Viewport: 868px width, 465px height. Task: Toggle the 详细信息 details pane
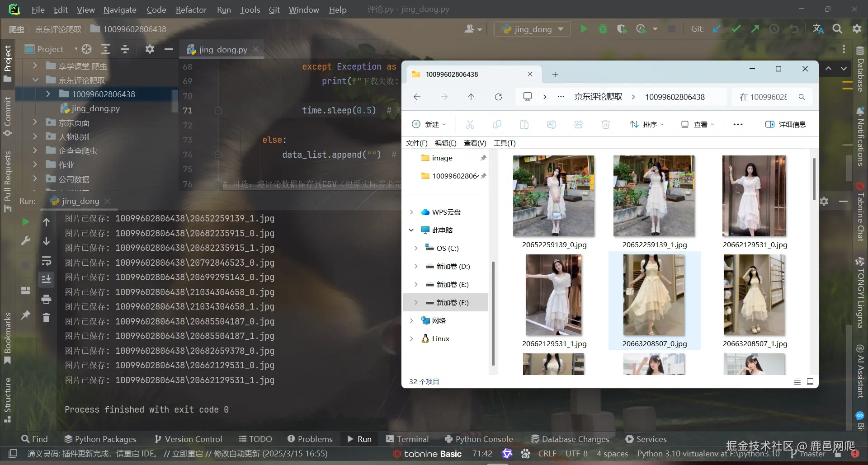click(786, 125)
